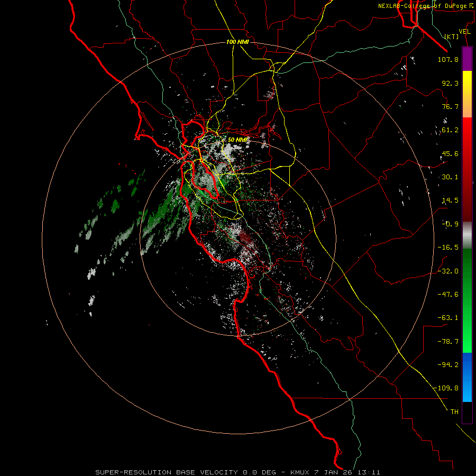The image size is (476, 476).
Task: Click the -94.2 scale value
Action: [x=448, y=365]
